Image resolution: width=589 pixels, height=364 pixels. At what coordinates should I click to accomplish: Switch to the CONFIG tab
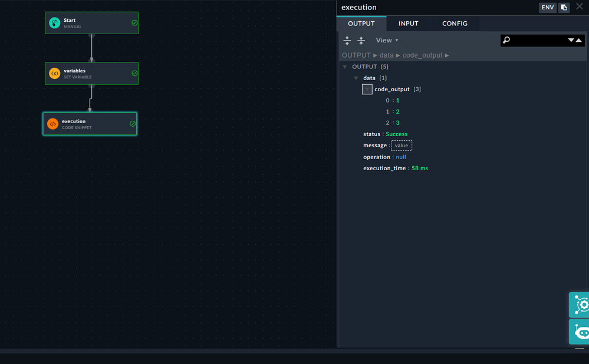pyautogui.click(x=455, y=24)
